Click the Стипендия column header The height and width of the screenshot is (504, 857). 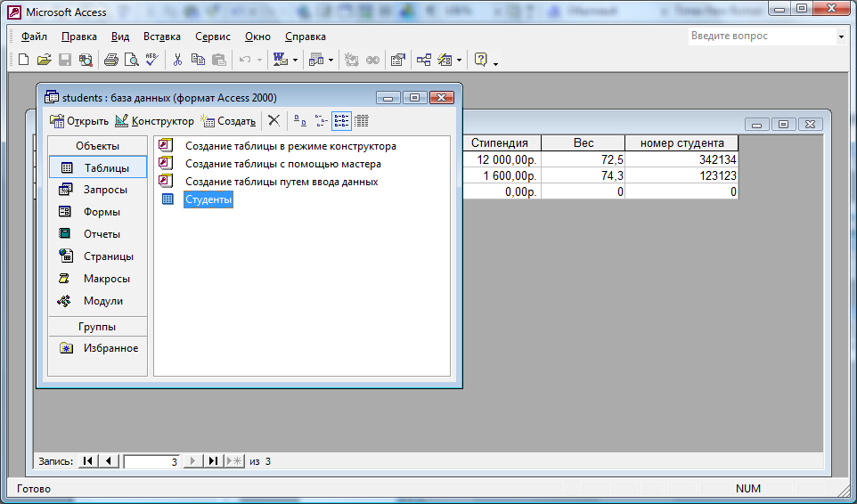[502, 143]
